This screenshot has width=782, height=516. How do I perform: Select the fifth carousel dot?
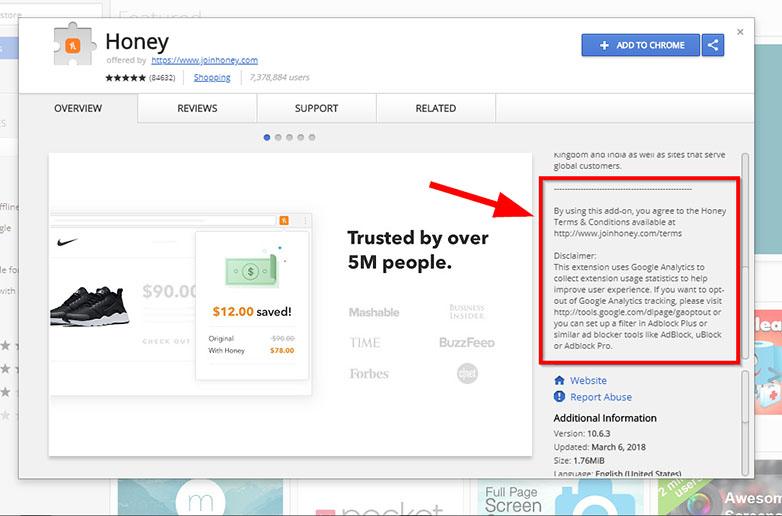pyautogui.click(x=312, y=138)
